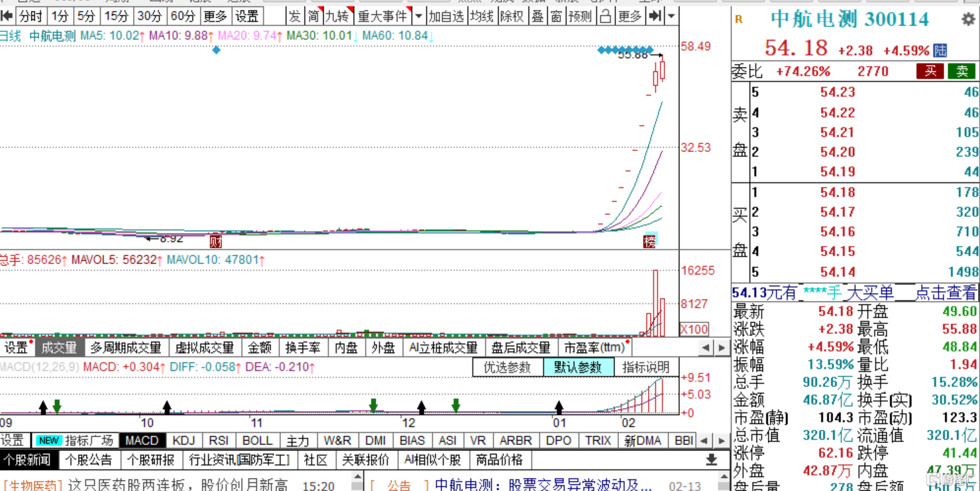Click the 财 financial report marker
Screen dimensions: 980x491
[x=216, y=241]
